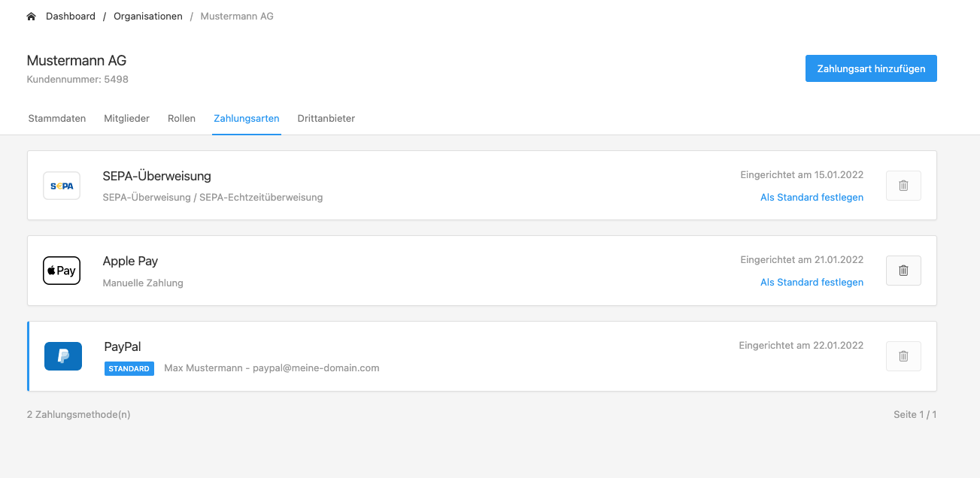Click the STANDARD badge on PayPal
980x478 pixels.
click(x=129, y=369)
